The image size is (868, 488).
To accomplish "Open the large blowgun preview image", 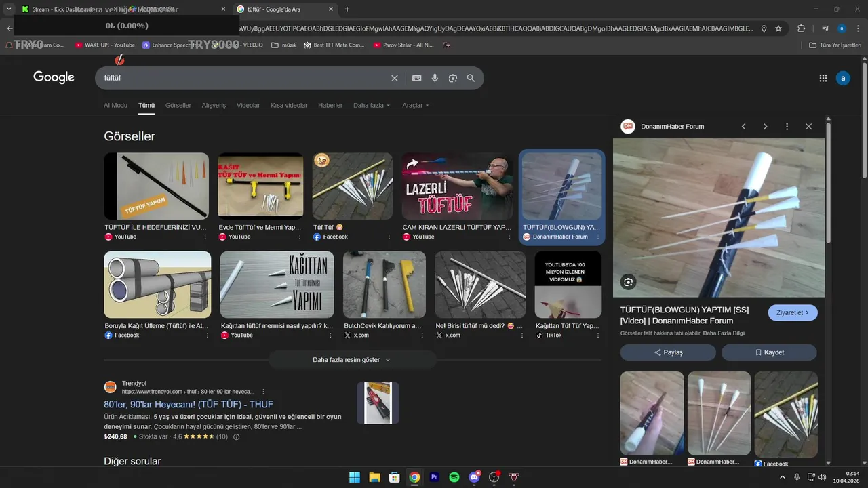I will (719, 218).
